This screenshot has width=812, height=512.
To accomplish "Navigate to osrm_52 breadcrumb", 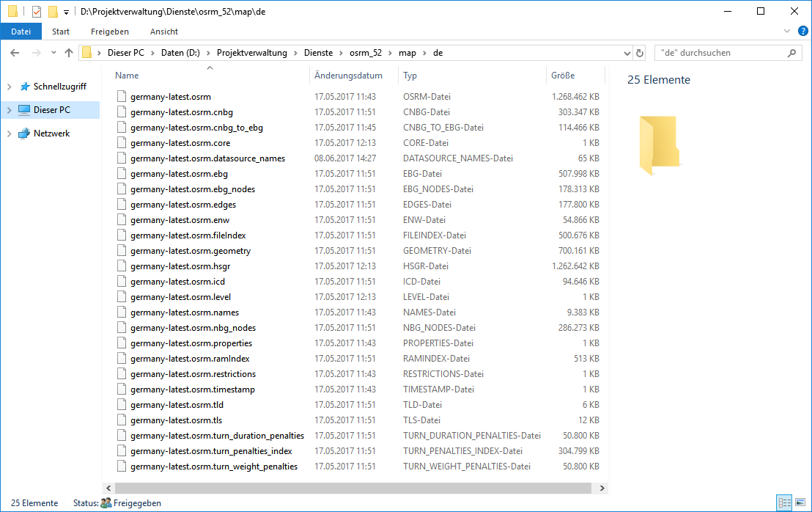I will pos(366,53).
